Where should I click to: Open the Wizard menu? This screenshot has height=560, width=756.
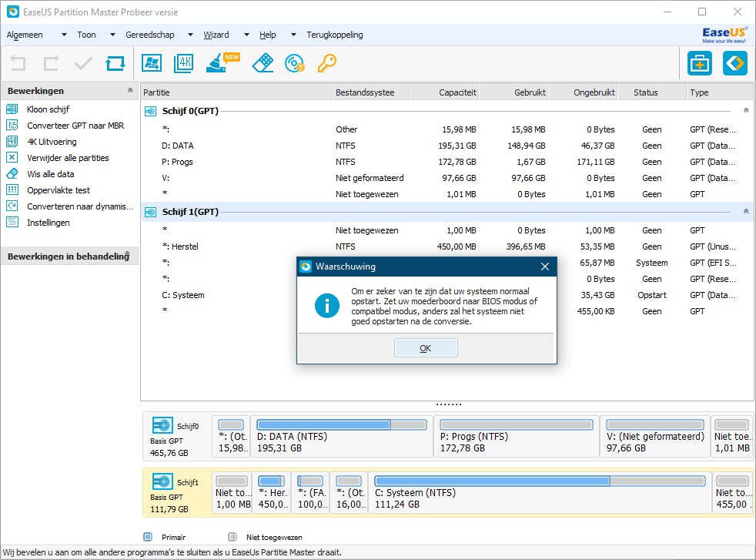[x=216, y=35]
